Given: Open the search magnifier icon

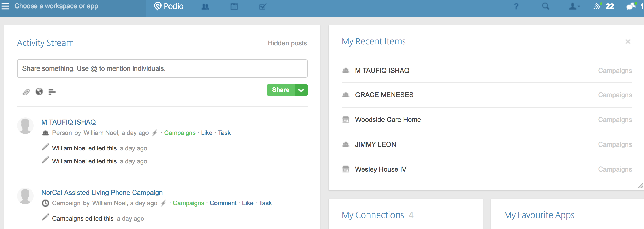Looking at the screenshot, I should [546, 6].
